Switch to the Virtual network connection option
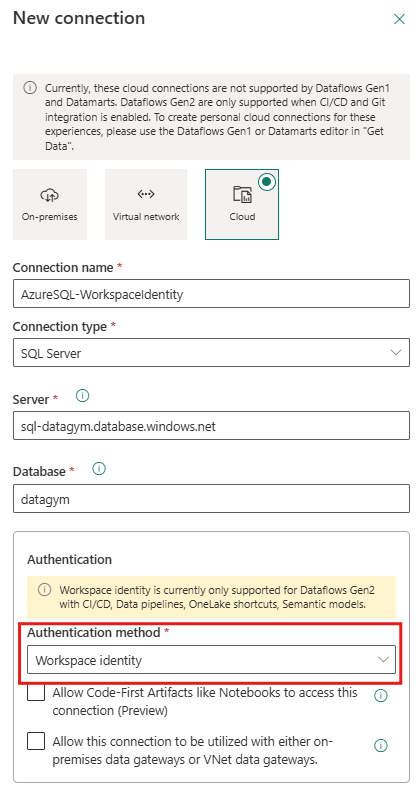 pos(146,204)
